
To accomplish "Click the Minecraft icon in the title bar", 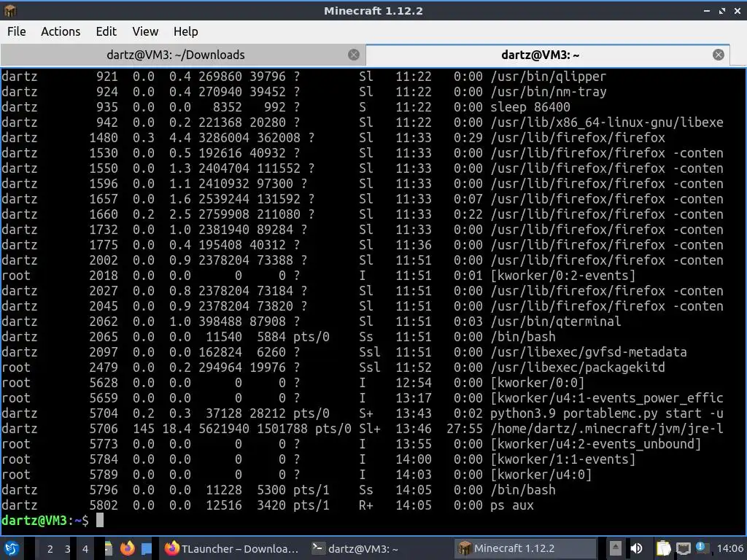I will pyautogui.click(x=10, y=10).
